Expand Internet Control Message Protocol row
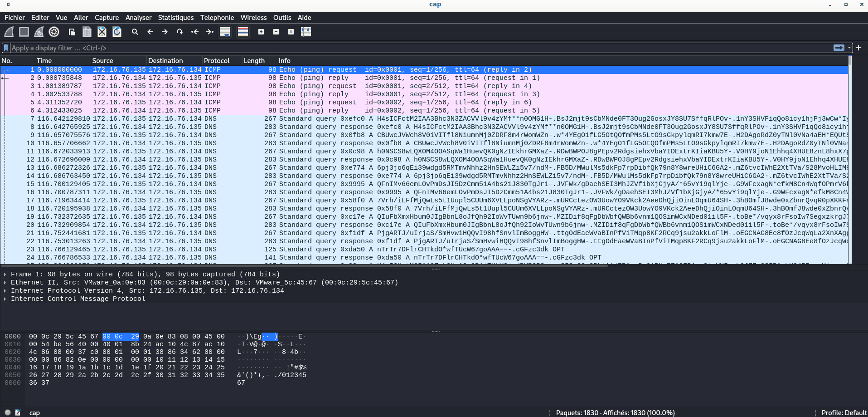 [5, 299]
